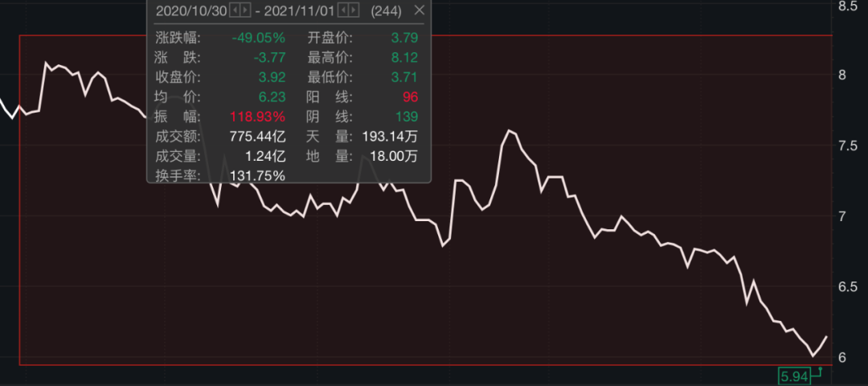Image resolution: width=868 pixels, height=386 pixels.
Task: Select the 振幅 value 118.93%
Action: click(257, 117)
